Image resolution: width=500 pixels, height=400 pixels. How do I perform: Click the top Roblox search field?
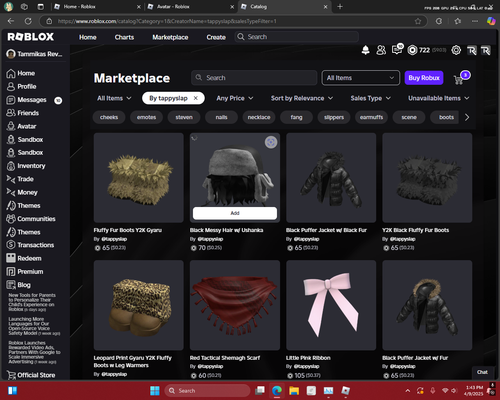(x=297, y=37)
